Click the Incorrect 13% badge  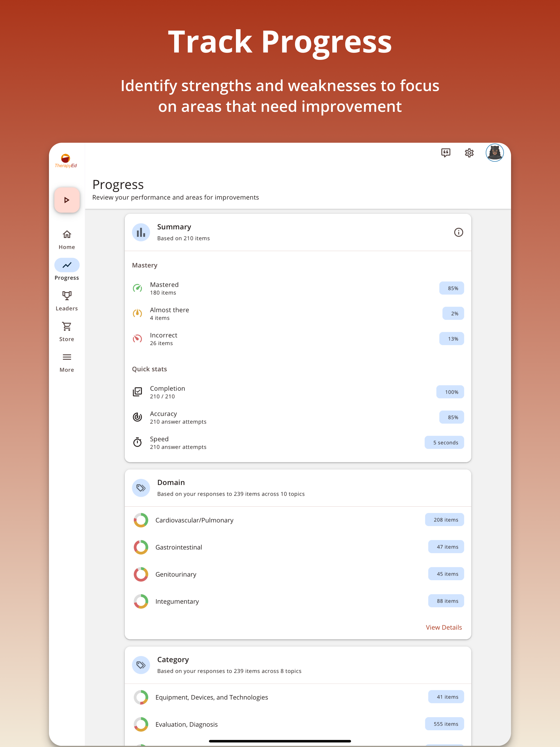[x=451, y=339]
